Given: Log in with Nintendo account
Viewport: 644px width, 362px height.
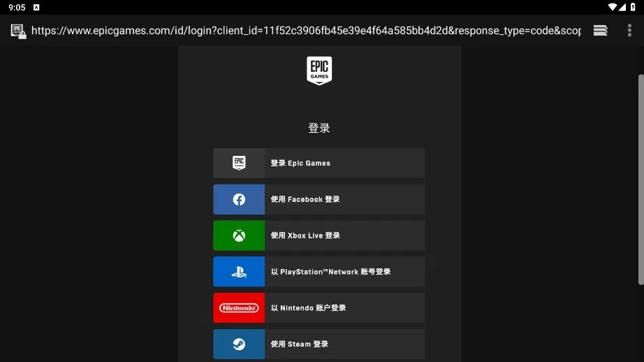Looking at the screenshot, I should click(319, 307).
